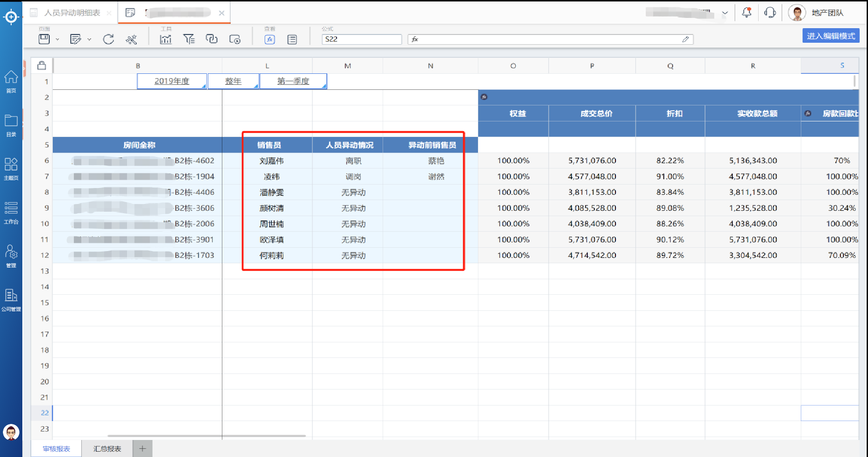
Task: Click the notification bell icon
Action: pyautogui.click(x=747, y=13)
